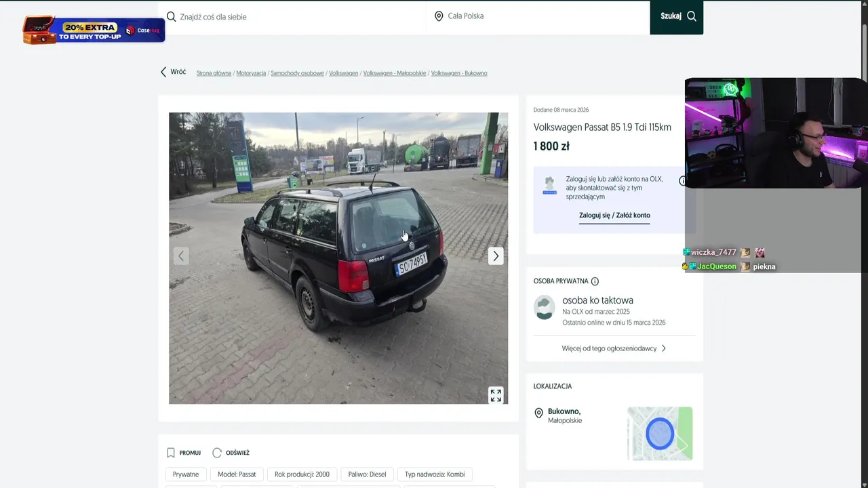868x488 pixels.
Task: Click the 'Rok produkcji: 2000' tag
Action: (x=302, y=474)
